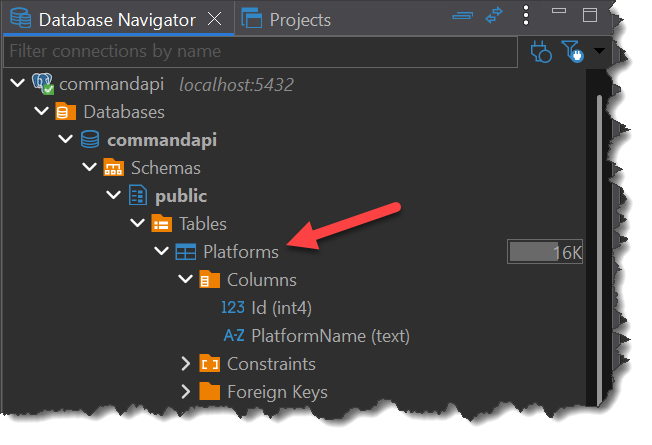
Task: Switch to the Database Navigator tab
Action: pyautogui.click(x=117, y=20)
